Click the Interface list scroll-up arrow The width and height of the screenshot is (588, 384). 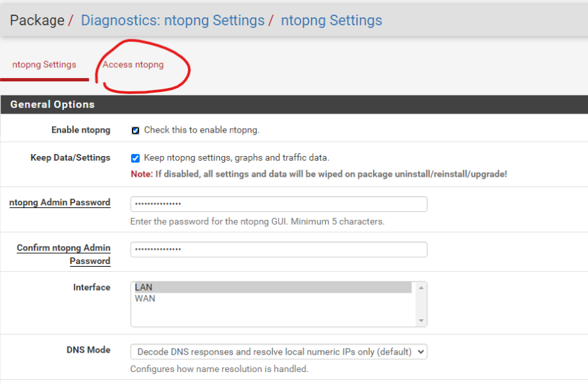click(x=420, y=288)
